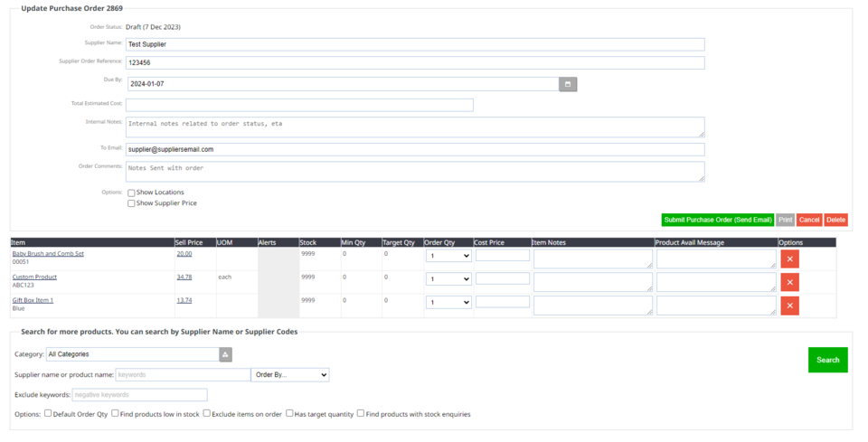Click Submit Purchase Order (Send Email)
Viewport: 868px width, 442px height.
tap(717, 220)
